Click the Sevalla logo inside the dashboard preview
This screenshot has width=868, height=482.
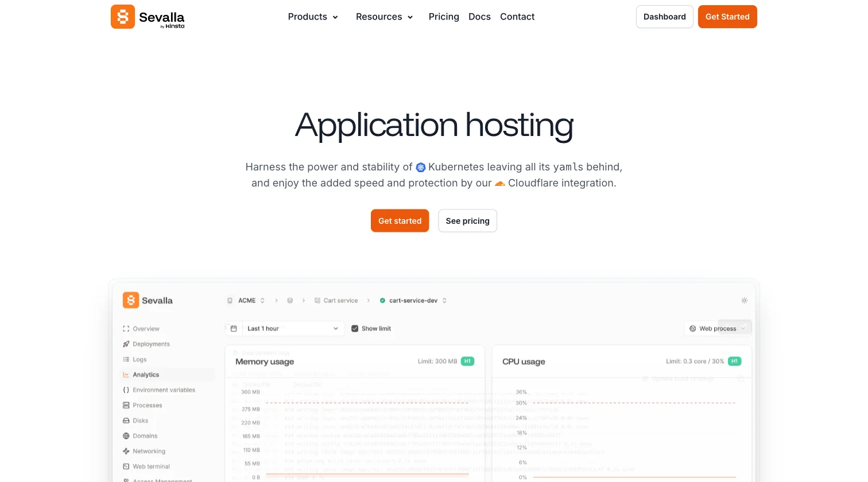[148, 300]
